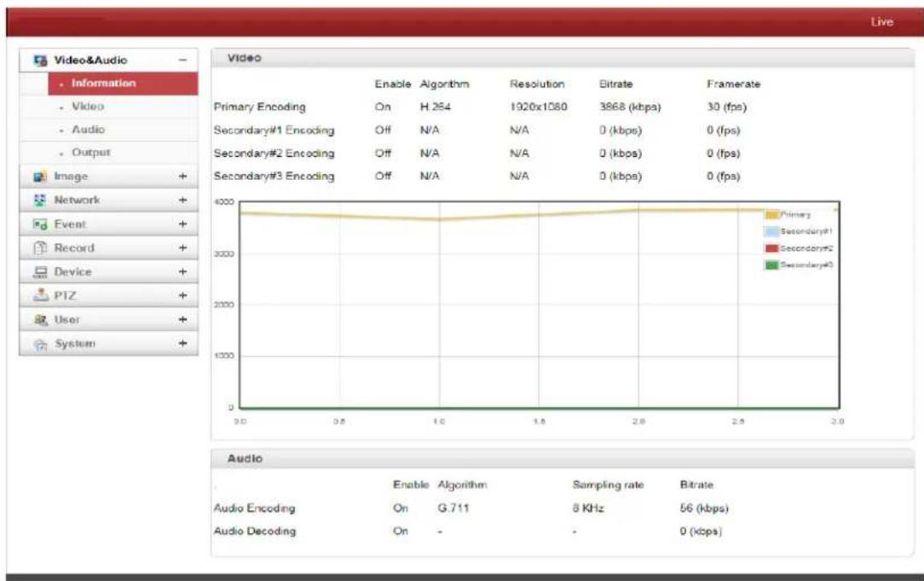
Task: Go to the Live view link
Action: click(881, 22)
